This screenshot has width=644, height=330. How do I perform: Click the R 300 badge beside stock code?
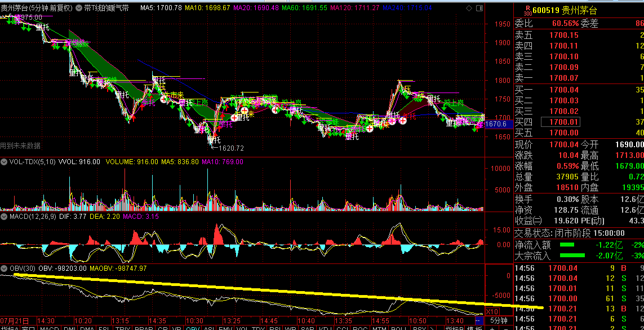pyautogui.click(x=528, y=11)
